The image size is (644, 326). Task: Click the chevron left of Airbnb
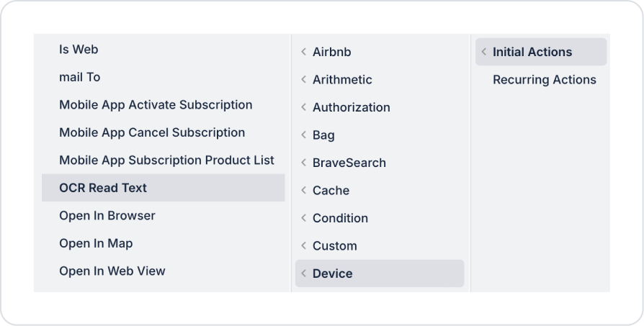click(303, 52)
